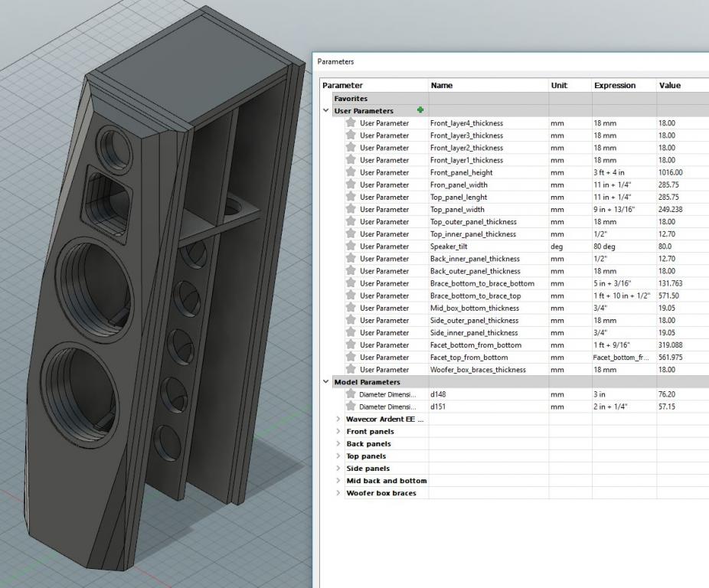Viewport: 709px width, 588px height.
Task: Favorite the Woofer_box_braces_thickness parameter star
Action: point(351,368)
